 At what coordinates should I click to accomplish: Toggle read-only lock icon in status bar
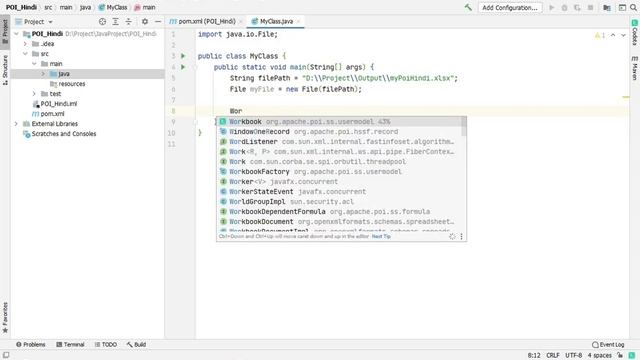tap(620, 356)
